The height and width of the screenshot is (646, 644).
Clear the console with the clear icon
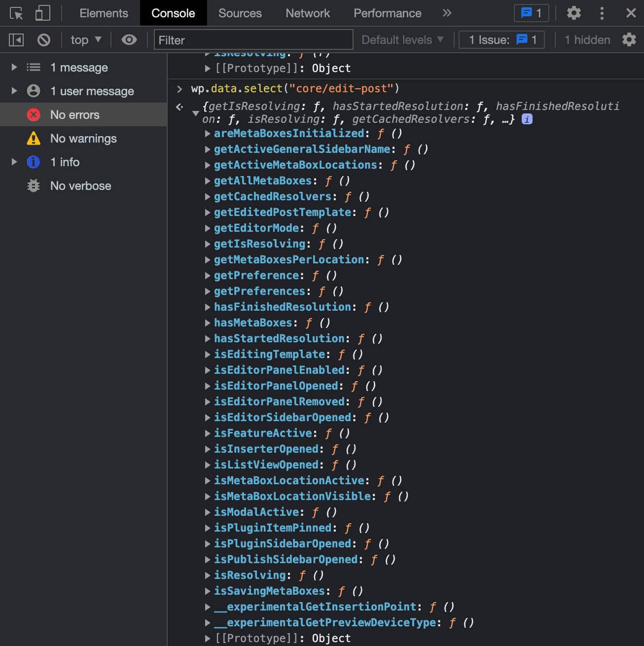point(44,39)
